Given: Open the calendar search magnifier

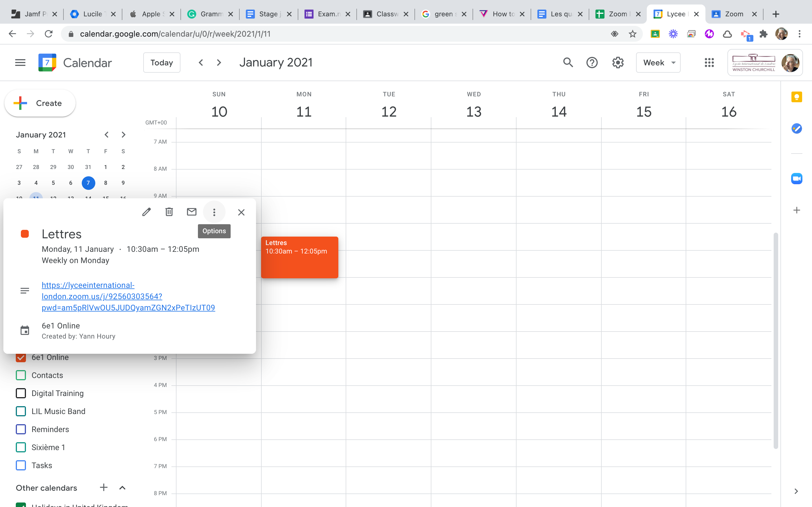Looking at the screenshot, I should click(x=568, y=63).
